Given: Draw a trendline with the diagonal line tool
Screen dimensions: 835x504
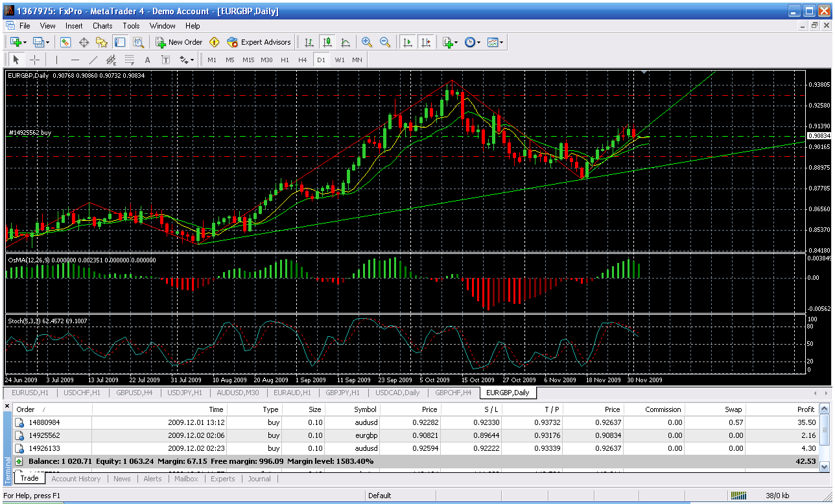Looking at the screenshot, I should coord(93,60).
